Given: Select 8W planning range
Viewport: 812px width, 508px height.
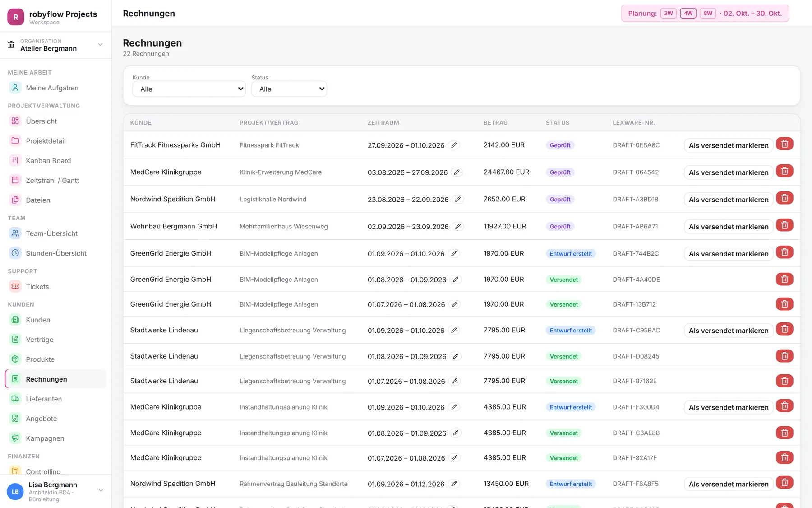Looking at the screenshot, I should click(708, 14).
